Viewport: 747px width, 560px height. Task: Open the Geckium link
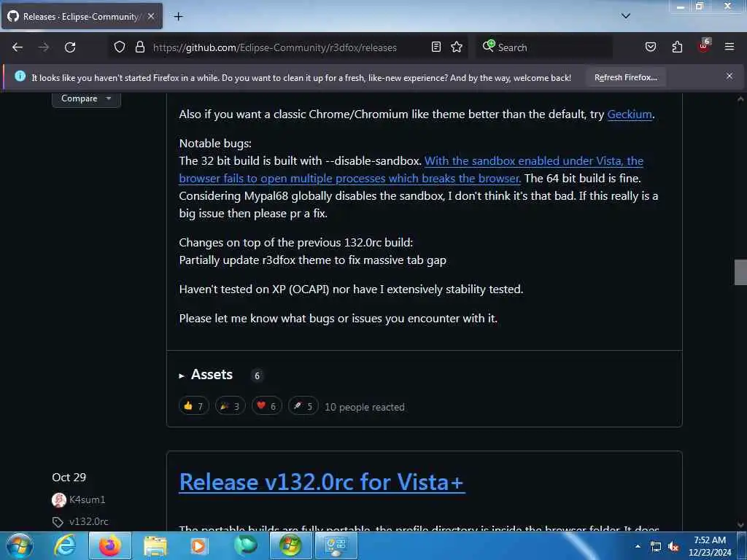point(630,114)
